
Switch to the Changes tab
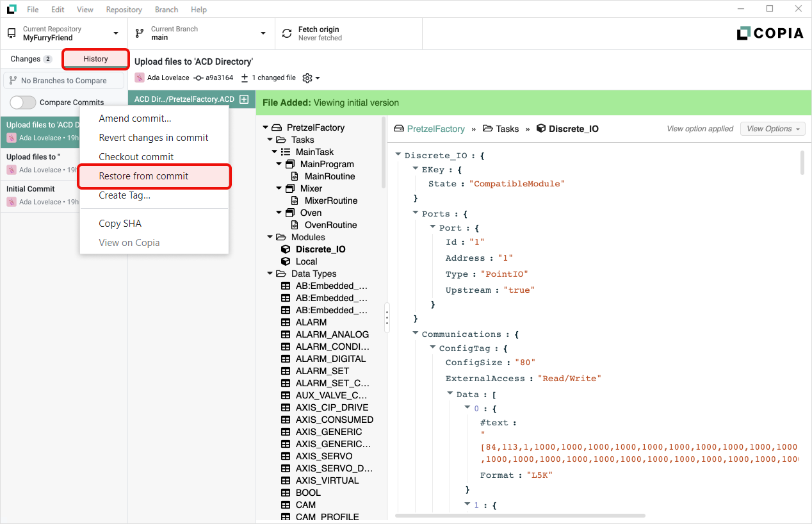[x=31, y=59]
